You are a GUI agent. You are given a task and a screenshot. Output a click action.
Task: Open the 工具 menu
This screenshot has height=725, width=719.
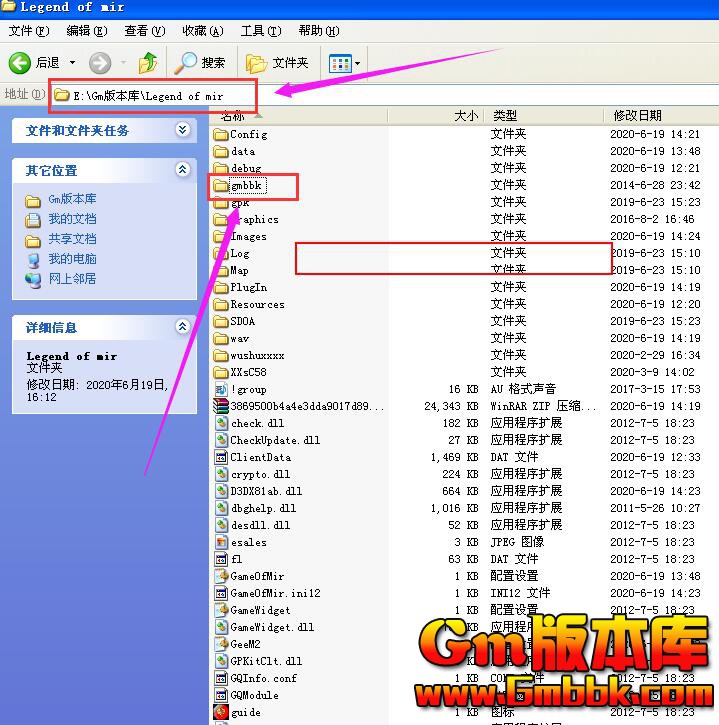click(260, 31)
